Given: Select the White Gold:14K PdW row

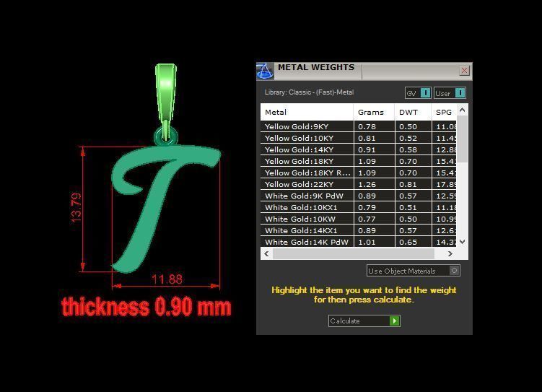Looking at the screenshot, I should point(359,242).
